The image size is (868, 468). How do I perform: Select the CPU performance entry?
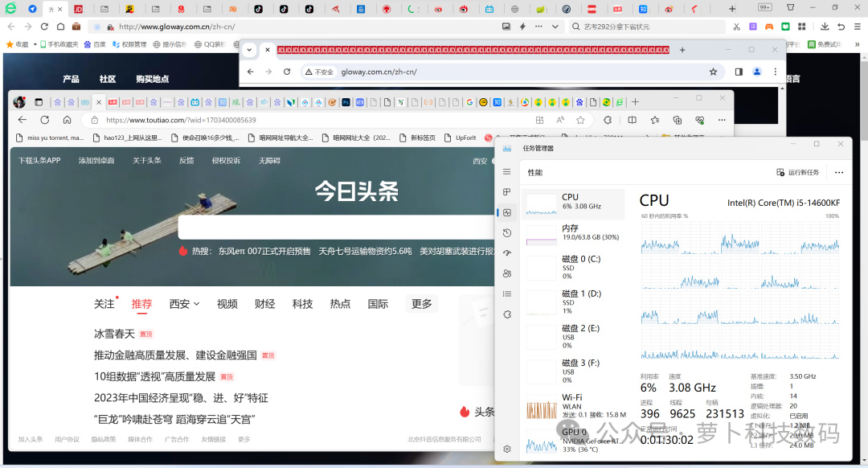(x=573, y=203)
